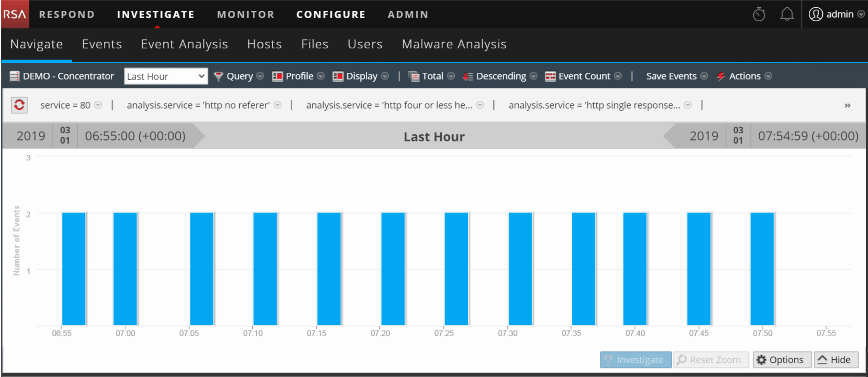Go to the Malware Analysis tab
The width and height of the screenshot is (868, 377).
click(454, 44)
